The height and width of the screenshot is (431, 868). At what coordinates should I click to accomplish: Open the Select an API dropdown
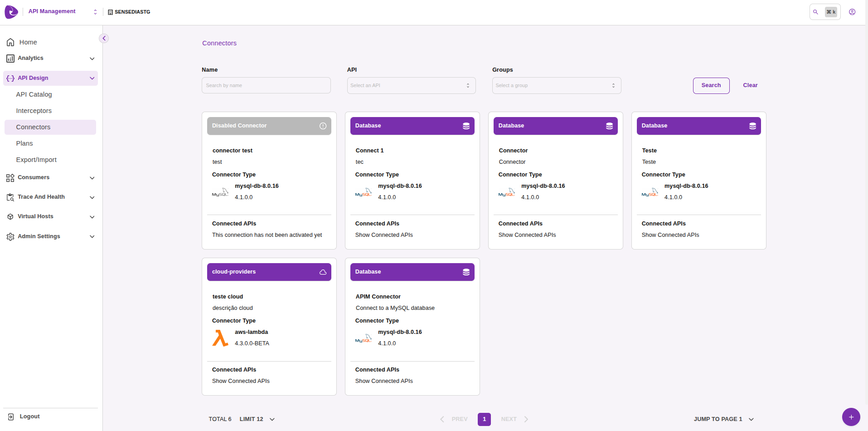[x=411, y=85]
